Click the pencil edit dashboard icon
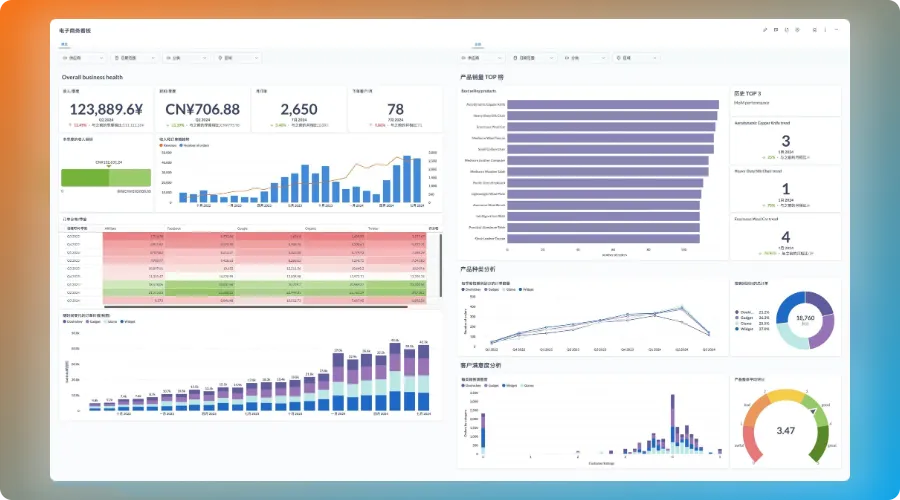900x500 pixels. tap(765, 30)
